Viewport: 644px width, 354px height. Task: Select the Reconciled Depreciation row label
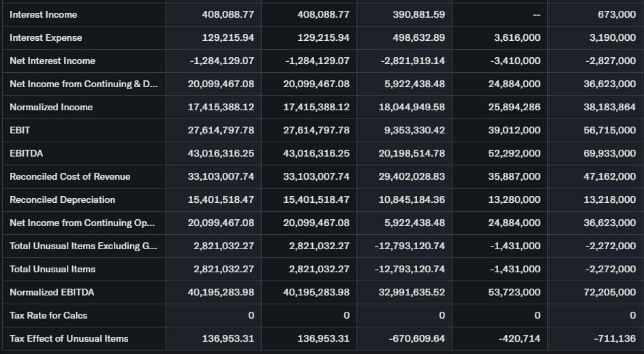tap(63, 199)
